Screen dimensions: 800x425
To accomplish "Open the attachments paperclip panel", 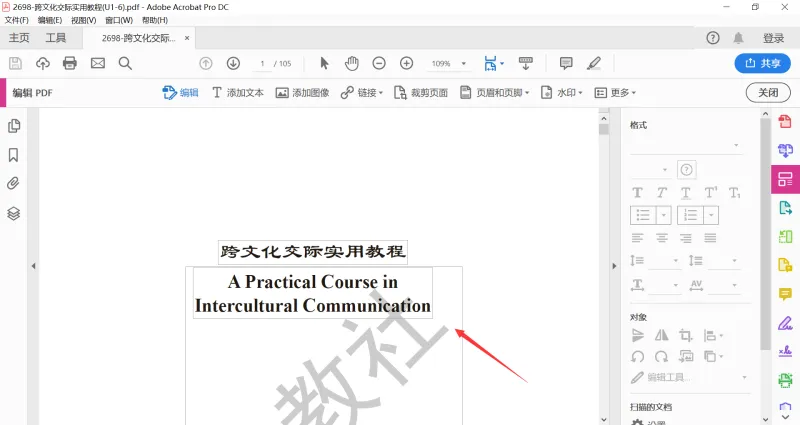I will pyautogui.click(x=13, y=183).
